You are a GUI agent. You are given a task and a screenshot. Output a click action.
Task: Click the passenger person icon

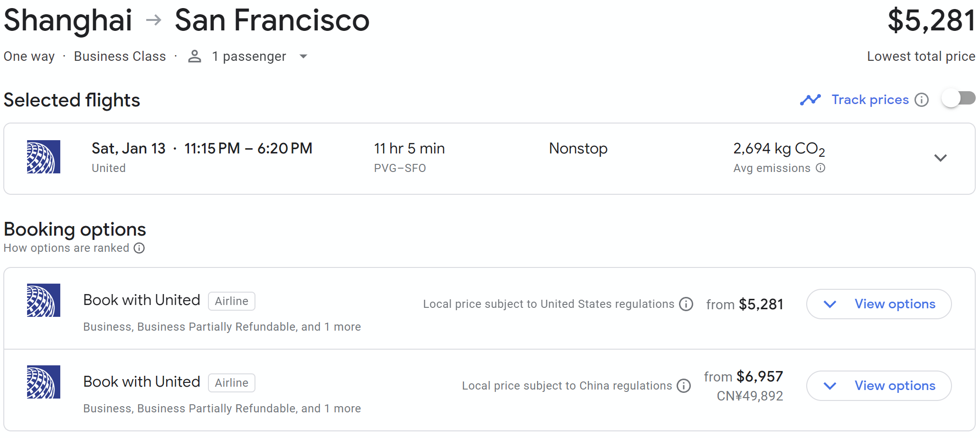pyautogui.click(x=195, y=57)
